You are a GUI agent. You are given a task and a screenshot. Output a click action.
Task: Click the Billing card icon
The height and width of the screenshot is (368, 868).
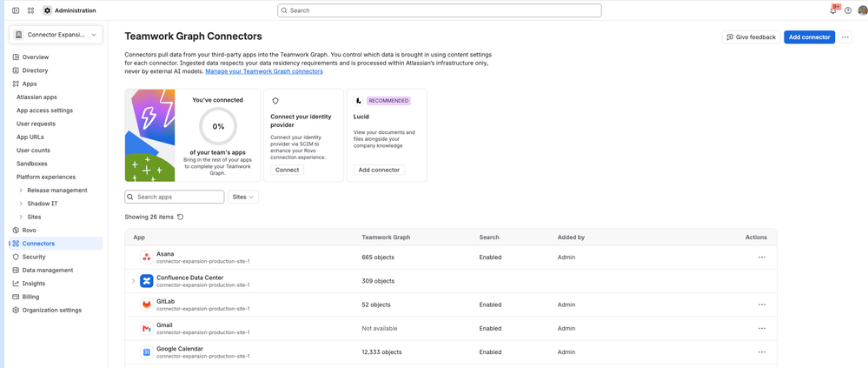click(16, 297)
